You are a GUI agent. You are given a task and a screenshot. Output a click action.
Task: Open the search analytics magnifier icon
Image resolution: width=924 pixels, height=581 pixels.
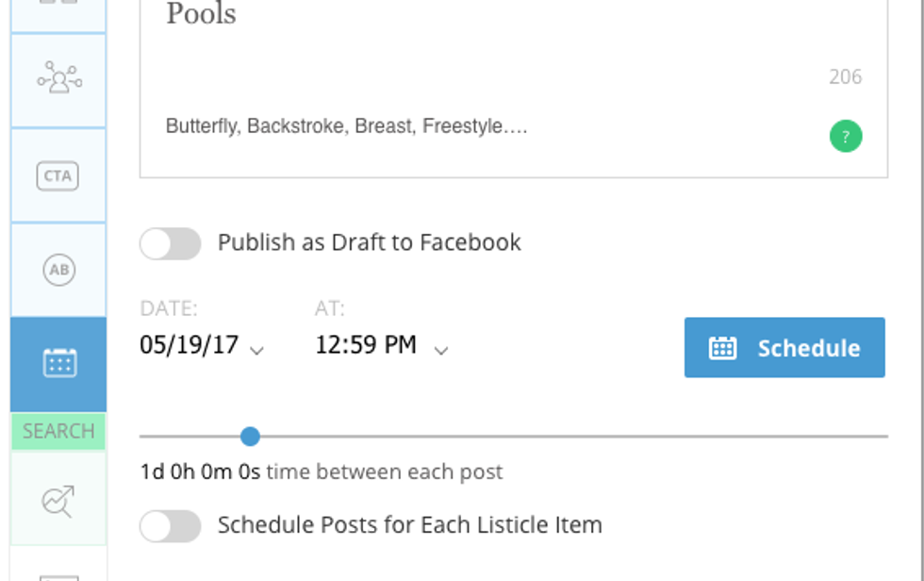point(58,500)
